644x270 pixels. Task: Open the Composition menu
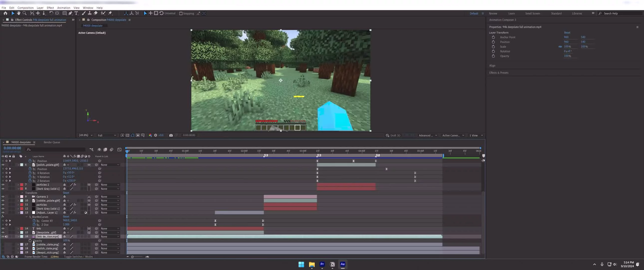click(x=25, y=8)
